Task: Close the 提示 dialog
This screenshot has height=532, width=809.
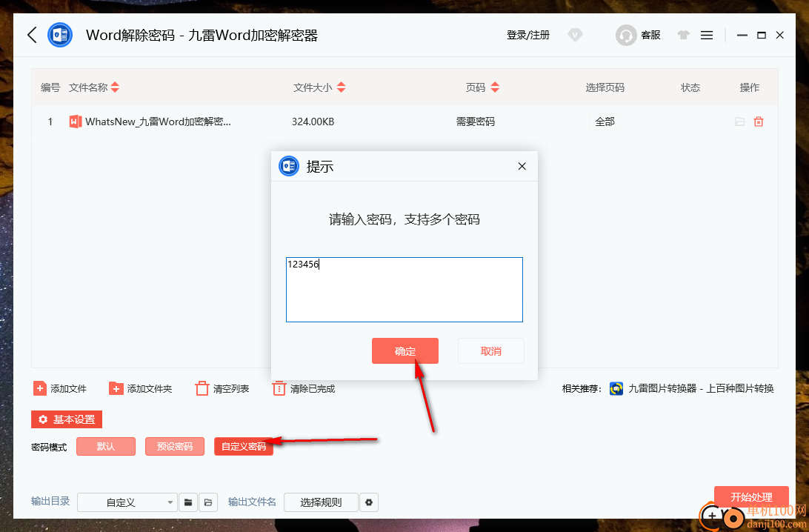Action: (522, 166)
